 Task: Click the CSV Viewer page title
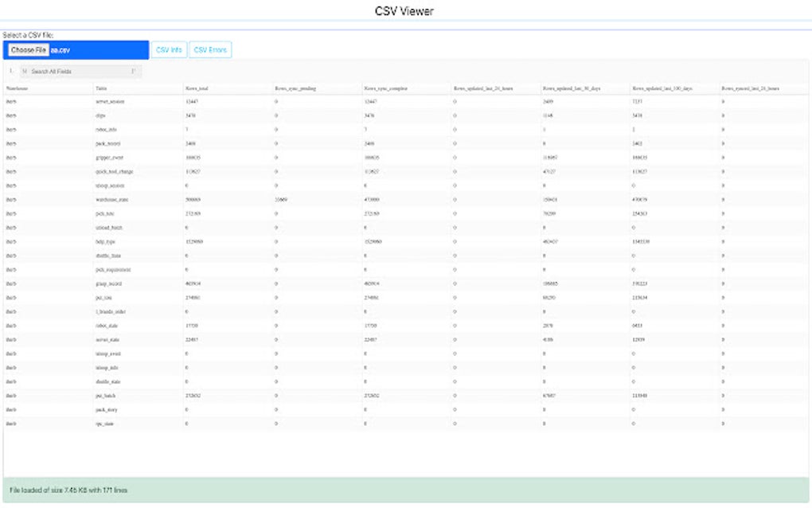pyautogui.click(x=403, y=10)
